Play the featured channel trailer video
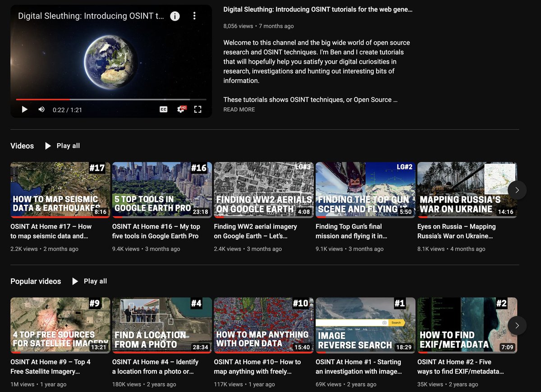The width and height of the screenshot is (541, 392). pyautogui.click(x=25, y=109)
